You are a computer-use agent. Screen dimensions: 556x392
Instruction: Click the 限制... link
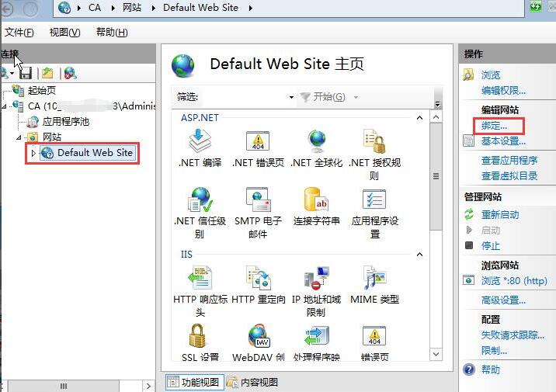coord(494,351)
